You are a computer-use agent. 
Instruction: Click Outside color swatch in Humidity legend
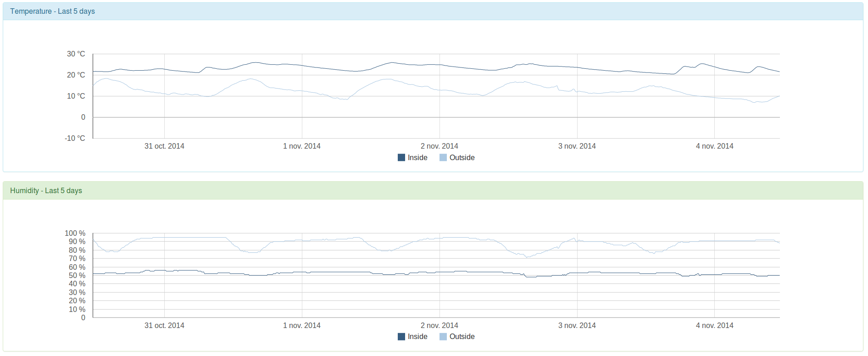tap(443, 336)
